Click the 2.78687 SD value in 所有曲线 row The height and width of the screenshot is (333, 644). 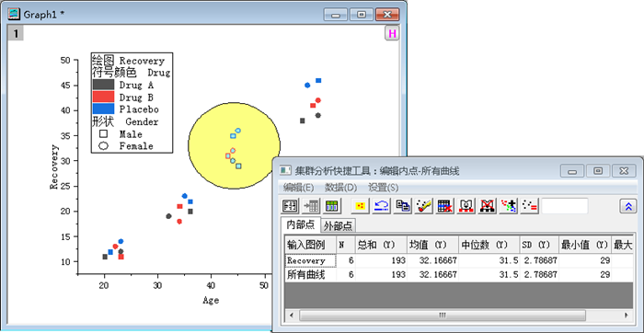point(540,275)
